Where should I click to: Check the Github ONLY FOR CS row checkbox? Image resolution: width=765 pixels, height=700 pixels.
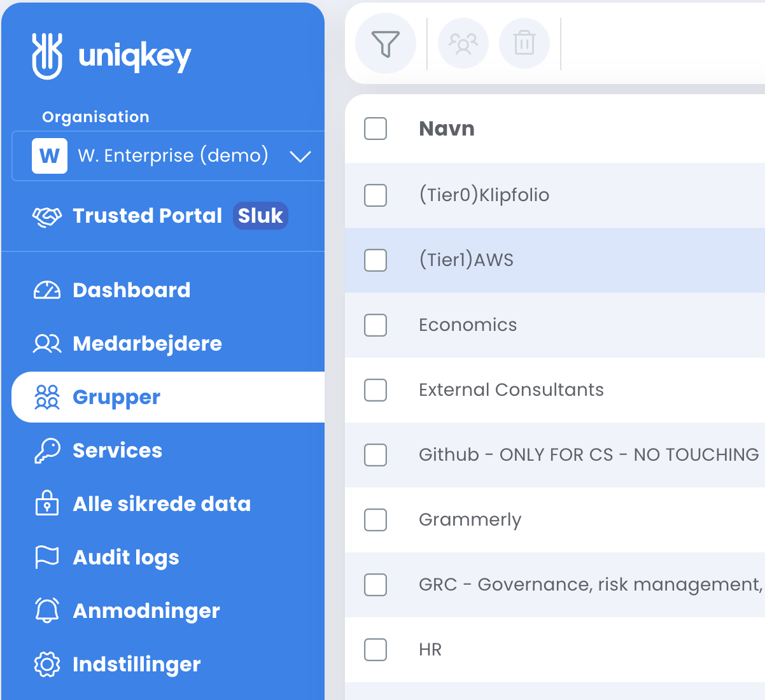tap(375, 454)
